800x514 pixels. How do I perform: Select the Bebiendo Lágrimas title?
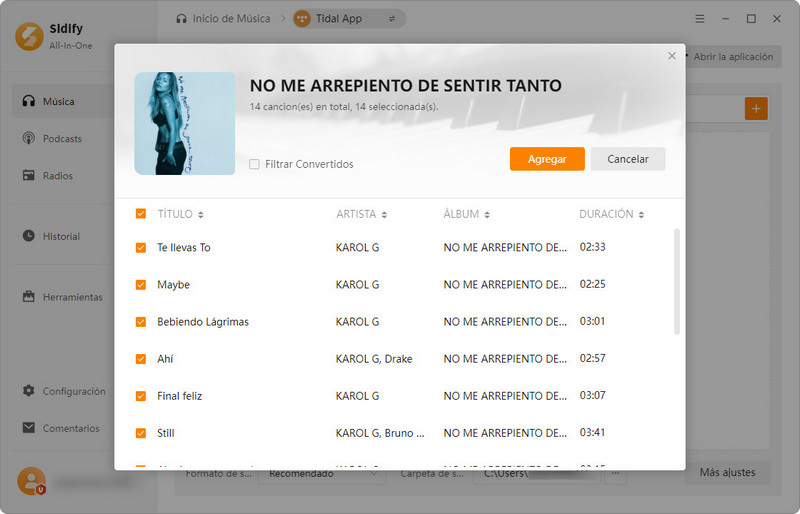point(203,322)
